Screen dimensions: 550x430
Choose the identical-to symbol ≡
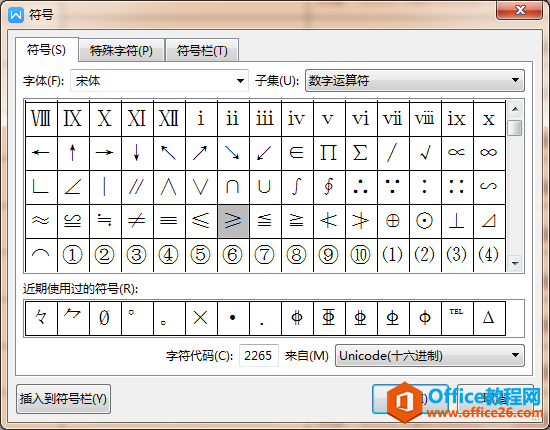169,221
